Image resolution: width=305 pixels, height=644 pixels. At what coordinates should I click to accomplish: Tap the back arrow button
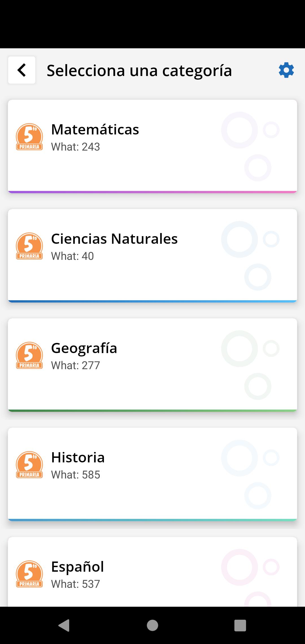pyautogui.click(x=22, y=70)
